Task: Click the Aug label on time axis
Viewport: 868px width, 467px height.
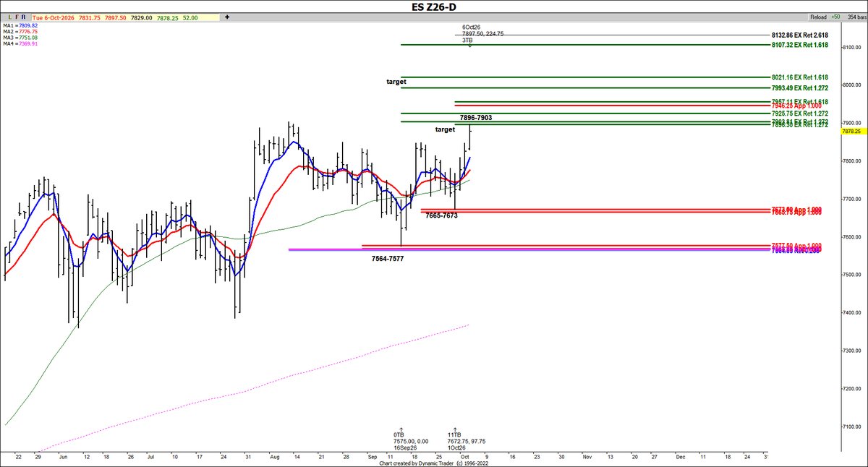Action: pos(273,458)
